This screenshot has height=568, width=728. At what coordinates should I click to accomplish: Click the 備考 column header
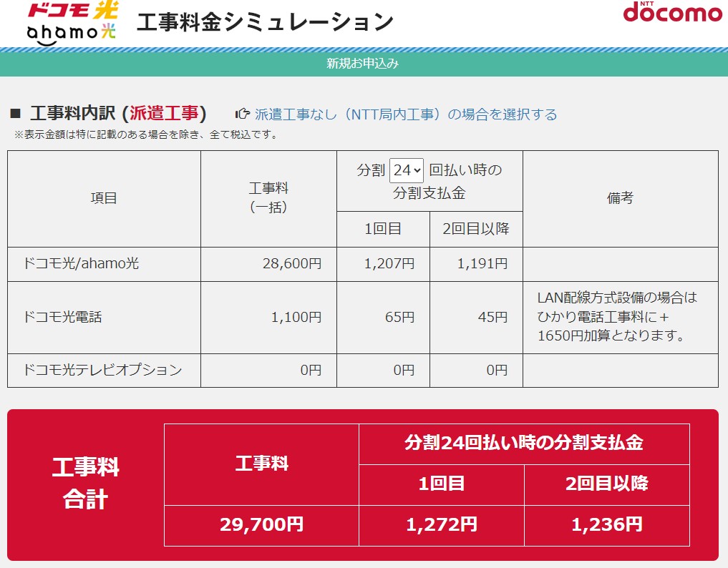pyautogui.click(x=621, y=198)
